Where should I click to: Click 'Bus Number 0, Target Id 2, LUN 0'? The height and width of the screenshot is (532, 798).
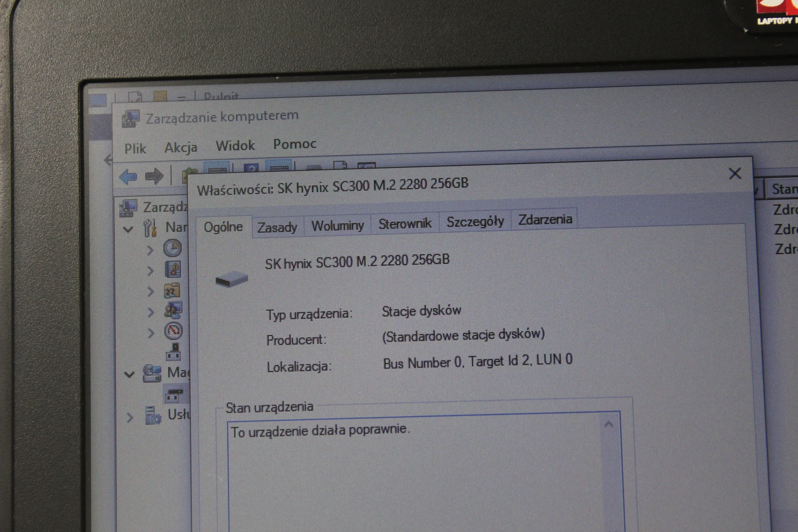[478, 361]
